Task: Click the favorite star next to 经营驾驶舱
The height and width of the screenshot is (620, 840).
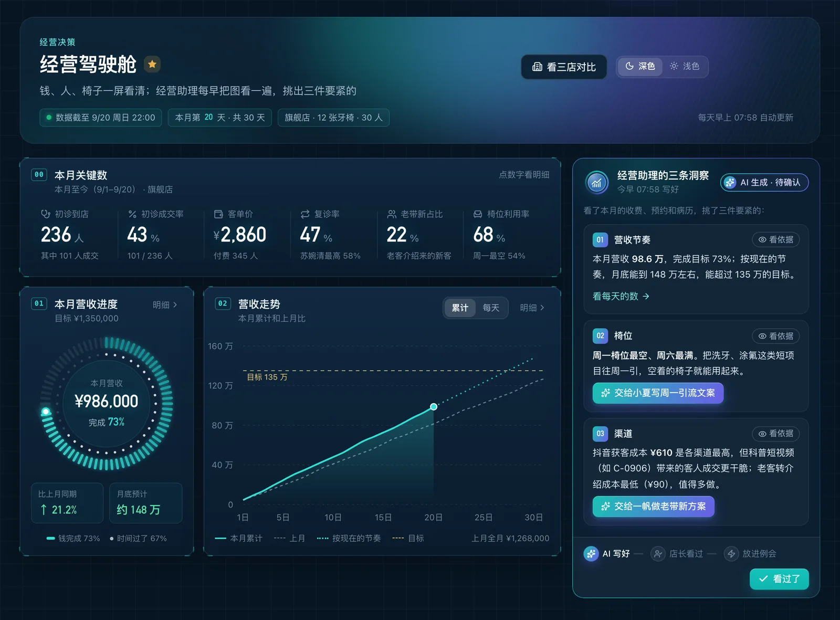Action: pos(152,65)
